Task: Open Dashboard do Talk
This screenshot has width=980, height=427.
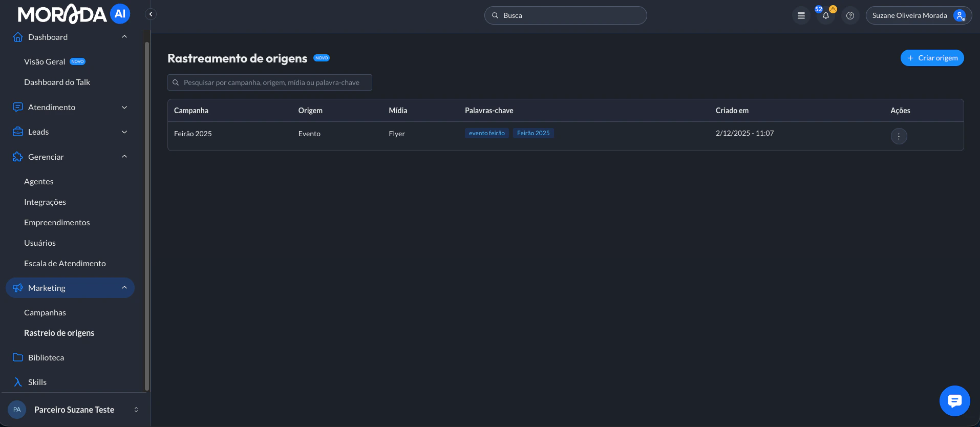Action: 57,82
